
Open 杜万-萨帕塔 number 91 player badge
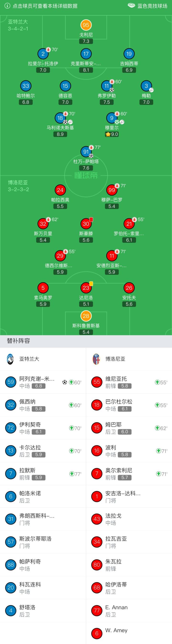(86, 151)
